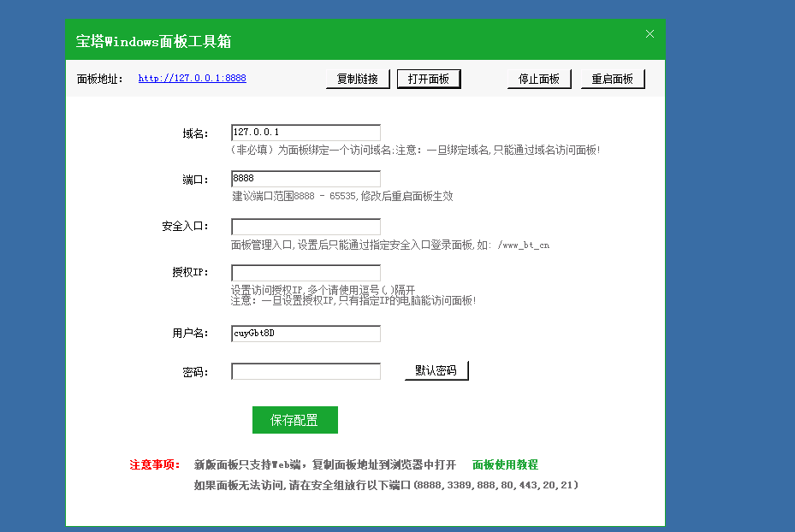Click the green 保存配置 button

(295, 420)
